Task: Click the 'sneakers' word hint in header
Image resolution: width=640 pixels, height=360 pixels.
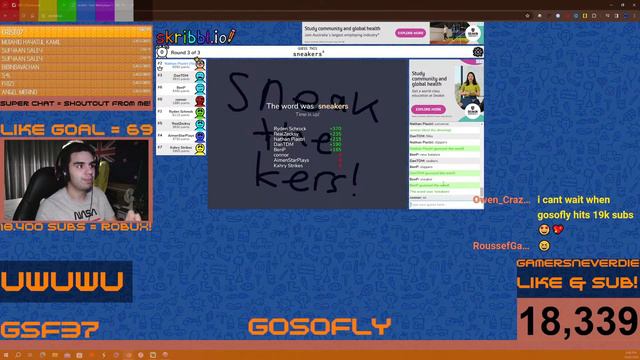Action: click(x=308, y=54)
